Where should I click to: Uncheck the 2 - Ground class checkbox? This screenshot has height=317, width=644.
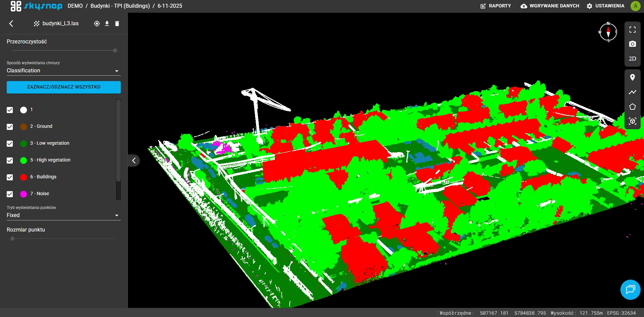point(10,127)
